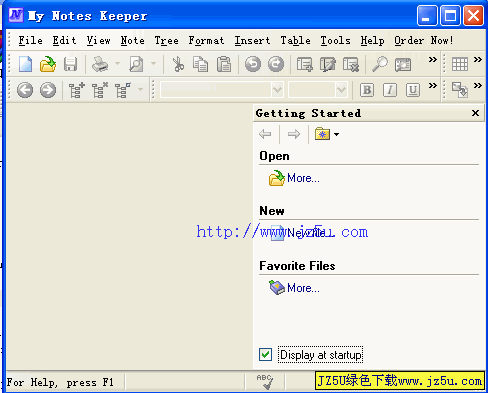Open the font name combo box dropdown

click(277, 90)
